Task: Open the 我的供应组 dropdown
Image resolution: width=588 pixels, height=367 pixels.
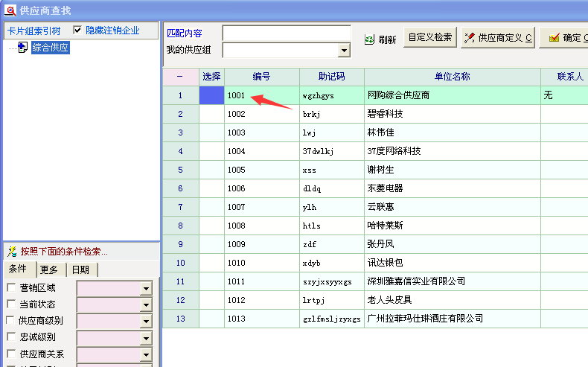Action: [x=344, y=51]
